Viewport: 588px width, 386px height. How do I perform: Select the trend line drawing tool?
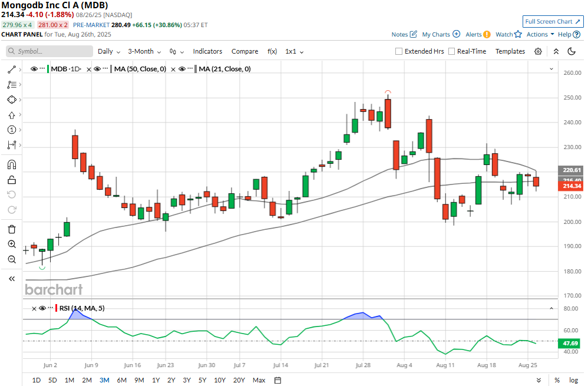click(12, 70)
